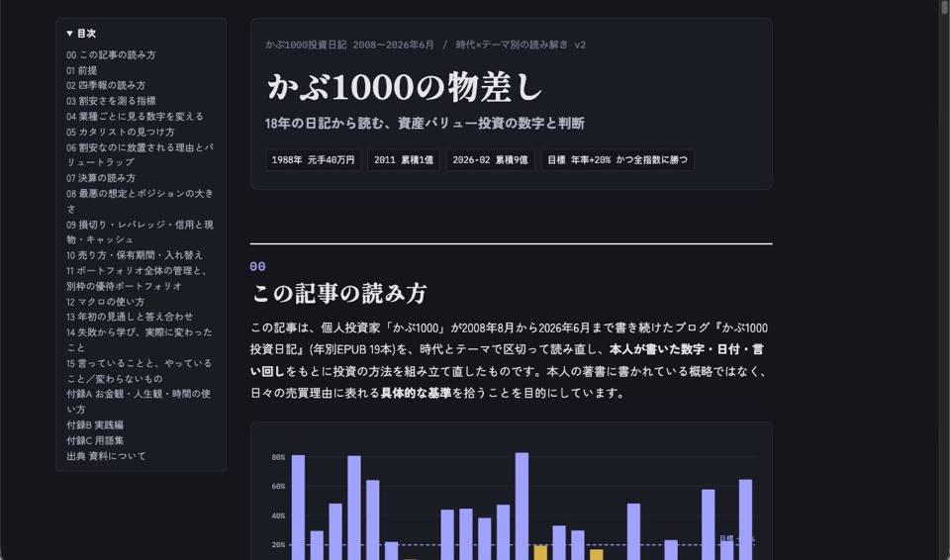Go to 02 四季報の読み方
This screenshot has width=950, height=560.
[106, 85]
